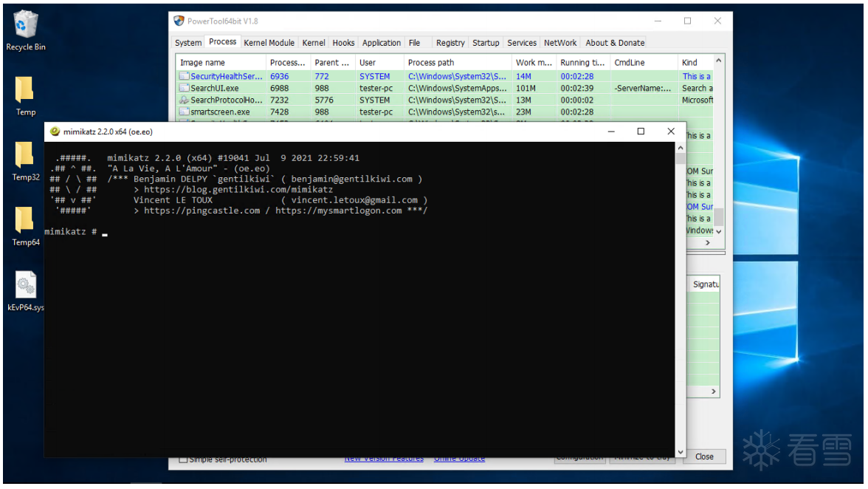Open the Hooks tab
Viewport: 868px width, 489px height.
[343, 43]
